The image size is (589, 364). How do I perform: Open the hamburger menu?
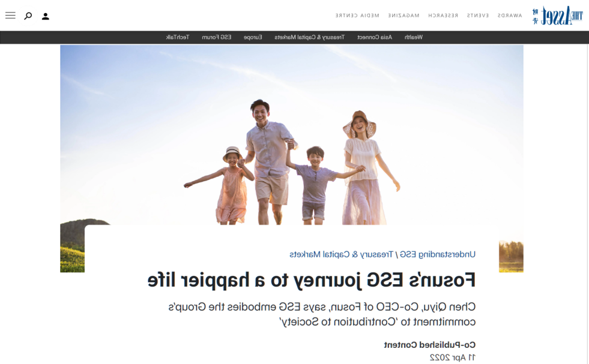[11, 16]
